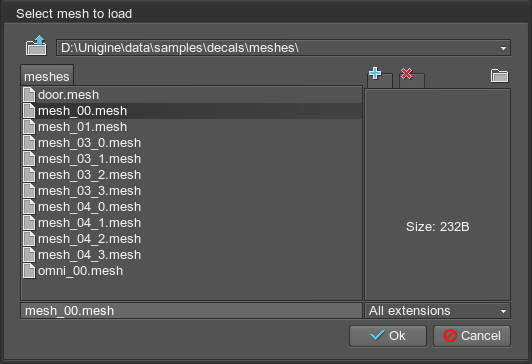Click the mesh_04_3.mesh file icon

coord(29,255)
